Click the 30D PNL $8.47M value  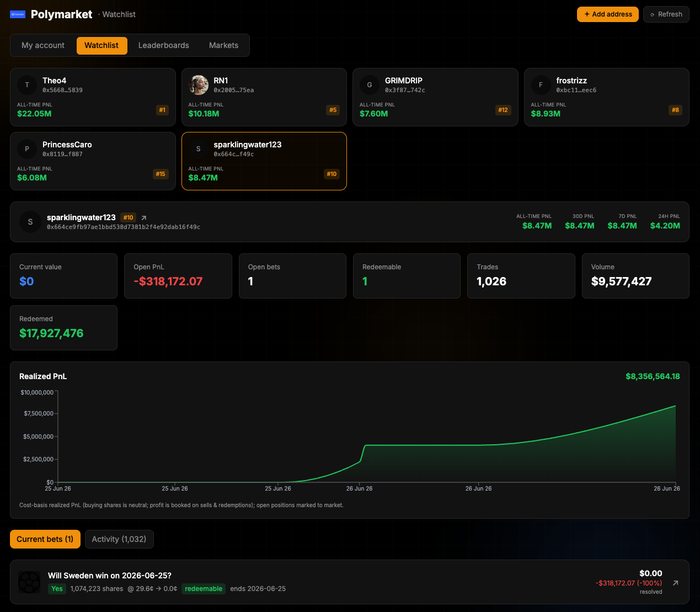(x=580, y=226)
